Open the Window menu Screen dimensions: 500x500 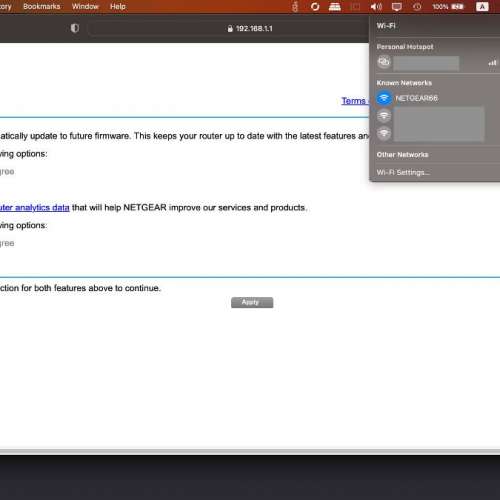(85, 6)
